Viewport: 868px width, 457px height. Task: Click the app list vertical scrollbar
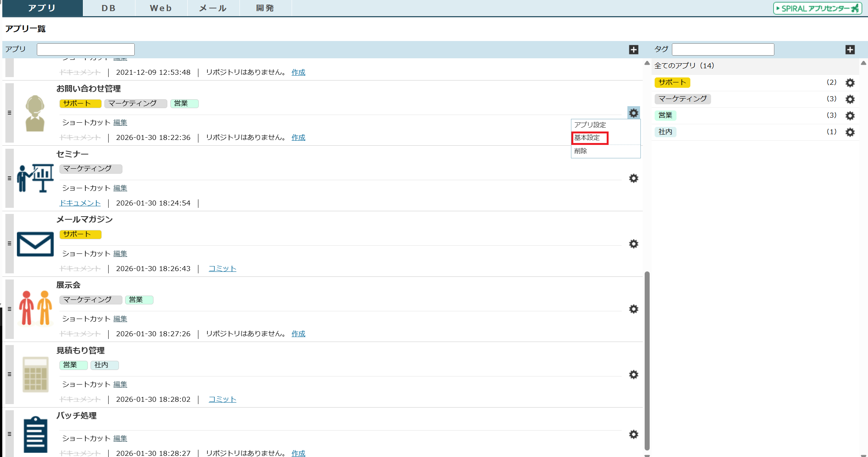pos(647,360)
